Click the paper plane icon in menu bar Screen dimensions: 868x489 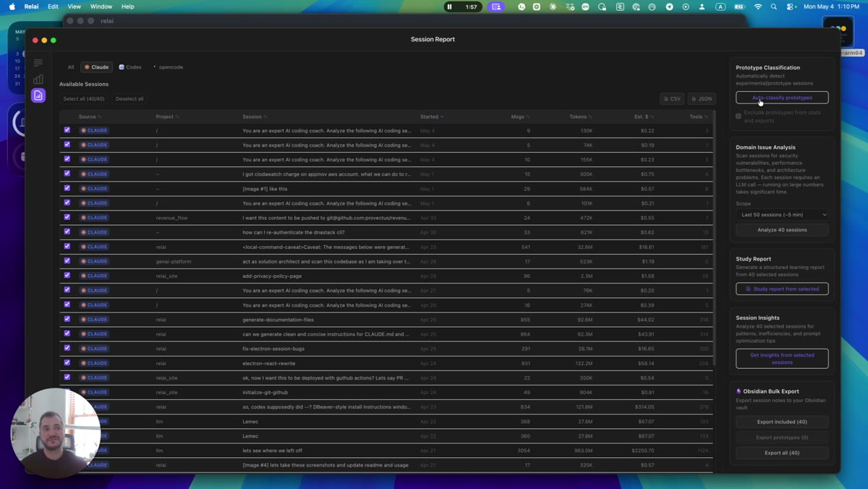(x=669, y=7)
